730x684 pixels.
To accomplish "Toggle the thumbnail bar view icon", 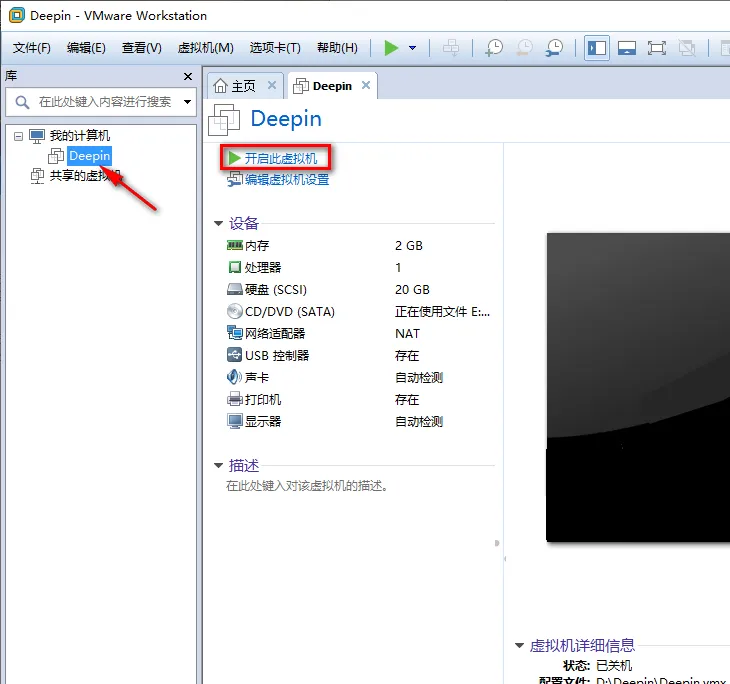I will click(627, 47).
